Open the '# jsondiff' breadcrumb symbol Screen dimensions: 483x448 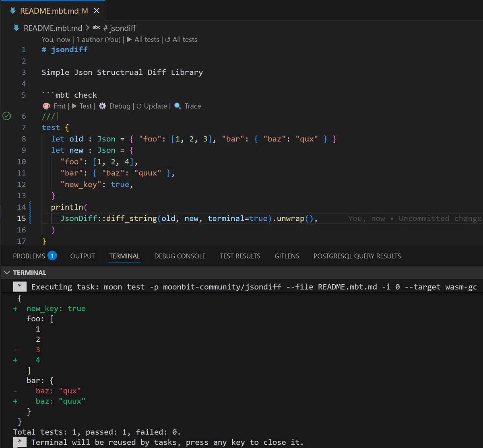pyautogui.click(x=119, y=28)
